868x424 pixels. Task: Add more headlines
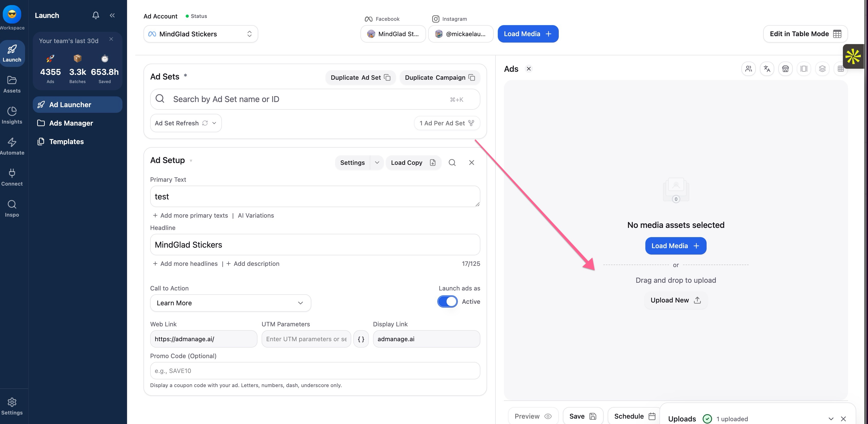185,264
